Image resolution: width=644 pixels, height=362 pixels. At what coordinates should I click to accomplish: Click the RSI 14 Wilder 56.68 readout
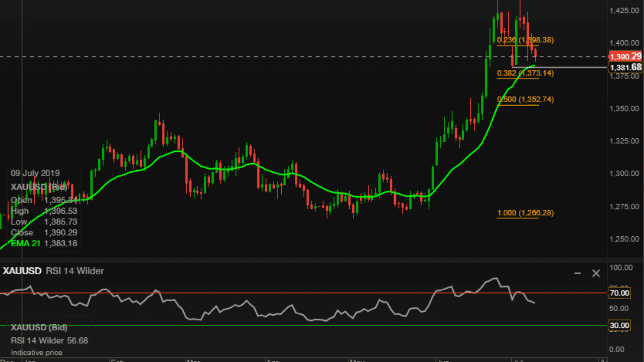click(x=49, y=341)
